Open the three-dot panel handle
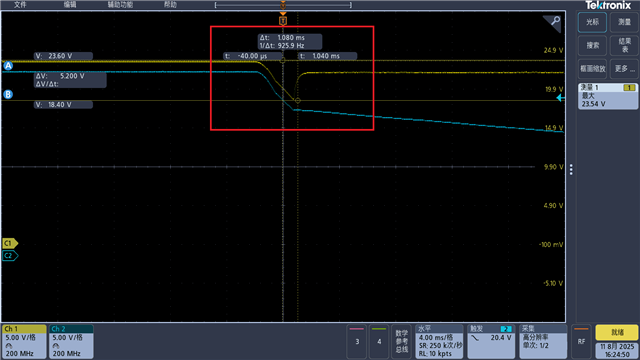The image size is (640, 360). [571, 169]
